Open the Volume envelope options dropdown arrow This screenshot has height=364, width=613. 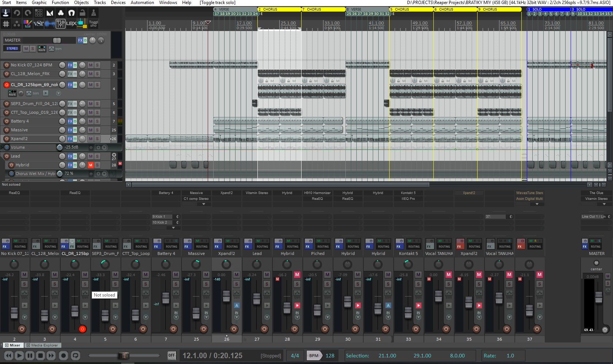pos(104,147)
